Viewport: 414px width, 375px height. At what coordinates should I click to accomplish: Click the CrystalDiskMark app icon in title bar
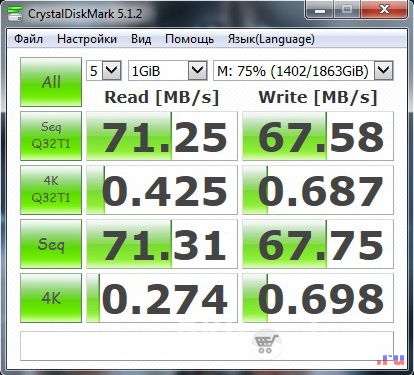coord(14,13)
